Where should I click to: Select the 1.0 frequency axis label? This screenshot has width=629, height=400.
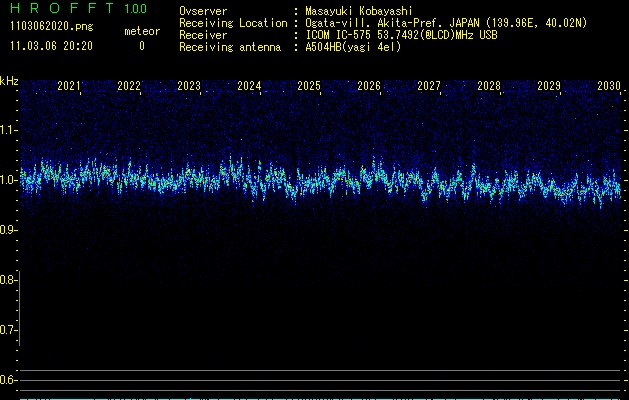click(x=9, y=180)
